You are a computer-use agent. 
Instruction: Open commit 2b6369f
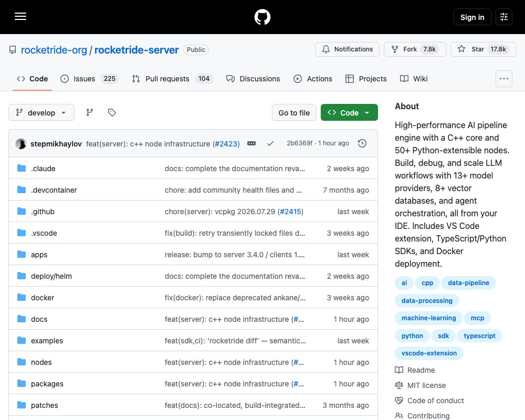(x=299, y=143)
